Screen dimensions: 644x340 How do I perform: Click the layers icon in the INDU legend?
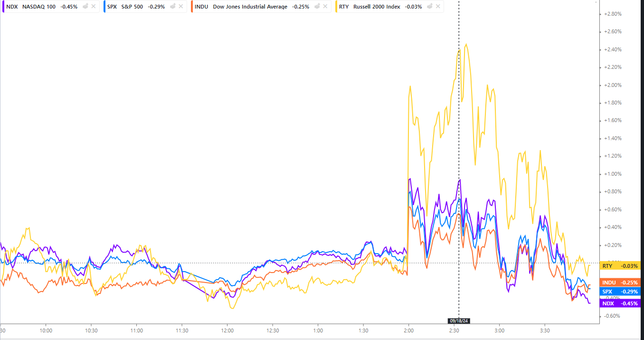[x=316, y=7]
